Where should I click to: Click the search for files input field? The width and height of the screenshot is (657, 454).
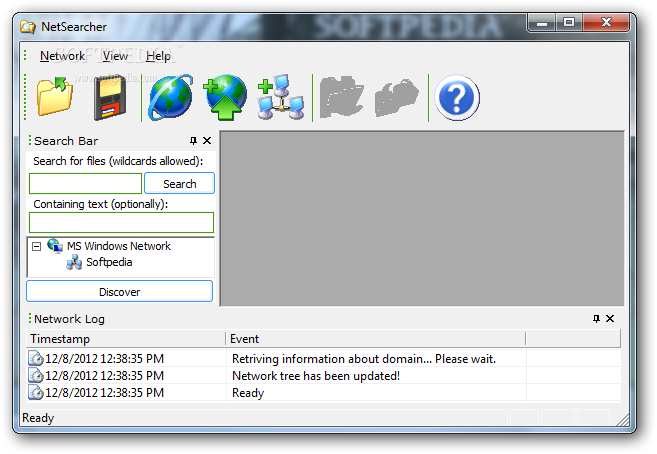(x=85, y=184)
